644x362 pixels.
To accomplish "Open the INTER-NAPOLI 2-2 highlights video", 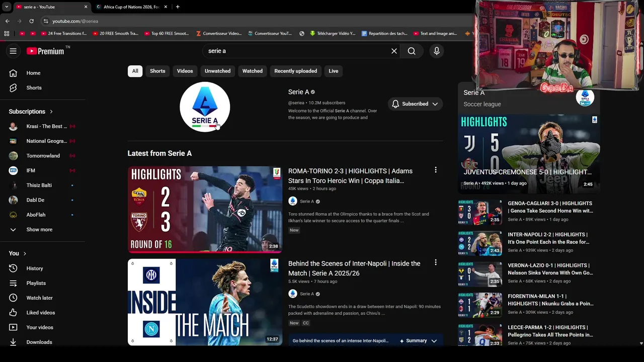I will click(528, 242).
